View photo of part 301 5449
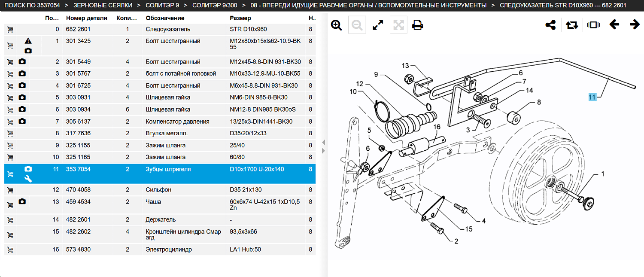The width and height of the screenshot is (644, 277). (22, 62)
